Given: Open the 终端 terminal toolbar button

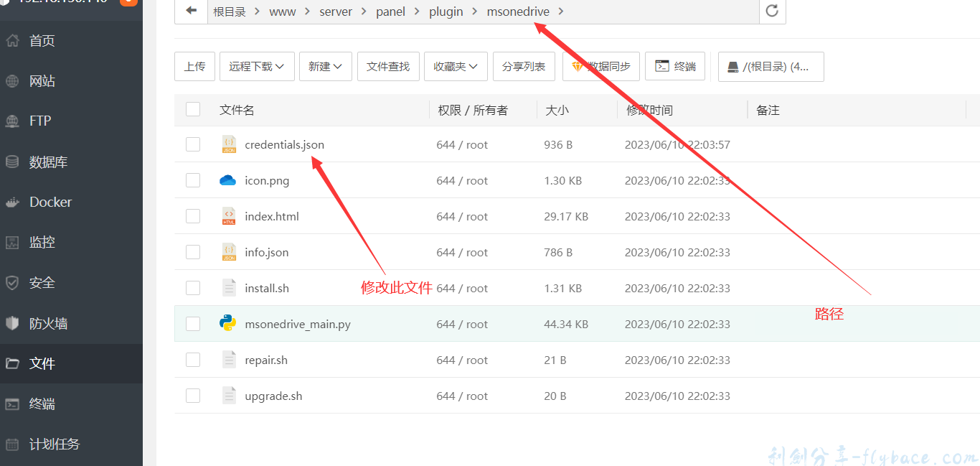Looking at the screenshot, I should (x=675, y=66).
